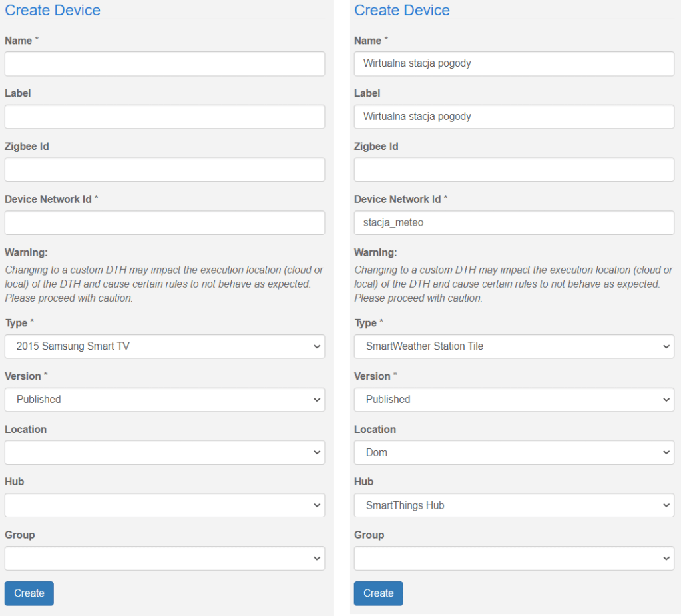Open the empty Location dropdown
This screenshot has height=616, width=681.
tap(164, 452)
